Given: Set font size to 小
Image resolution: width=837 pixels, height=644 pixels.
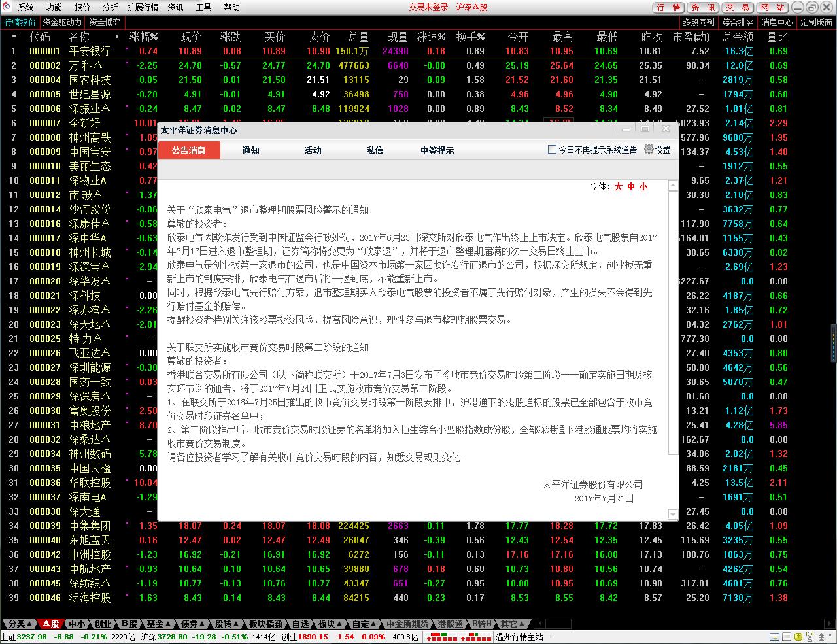Looking at the screenshot, I should coord(643,186).
